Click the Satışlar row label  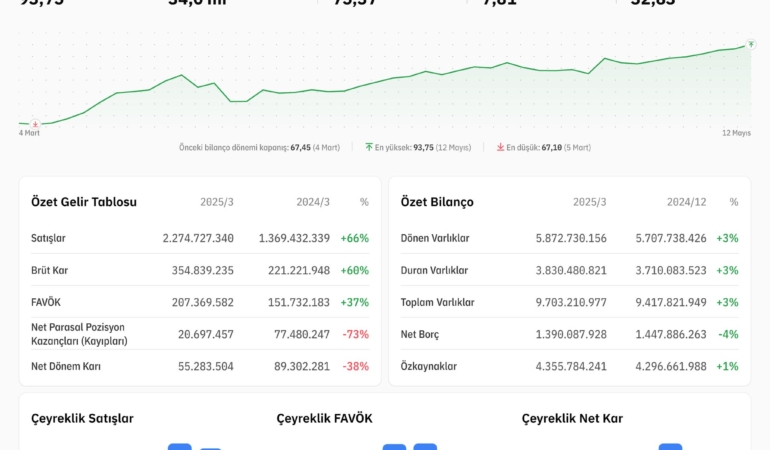click(48, 238)
